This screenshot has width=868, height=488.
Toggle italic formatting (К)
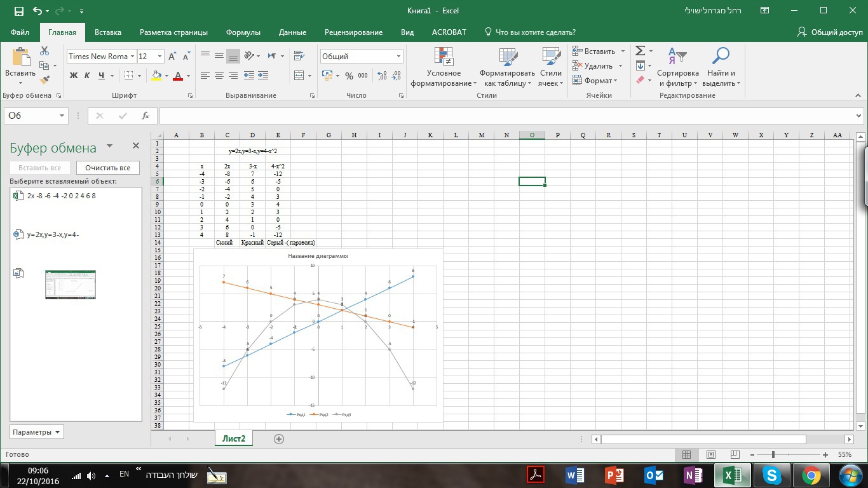[87, 76]
